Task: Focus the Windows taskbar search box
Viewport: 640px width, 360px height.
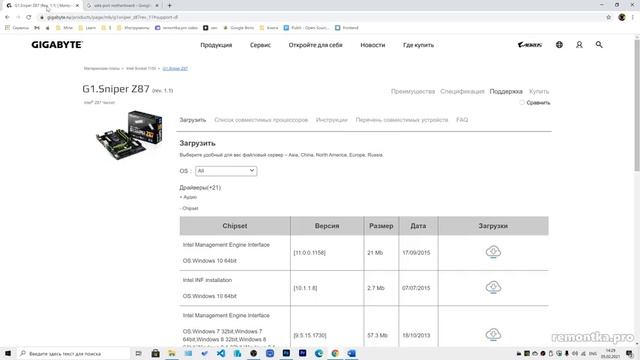Action: (x=73, y=353)
